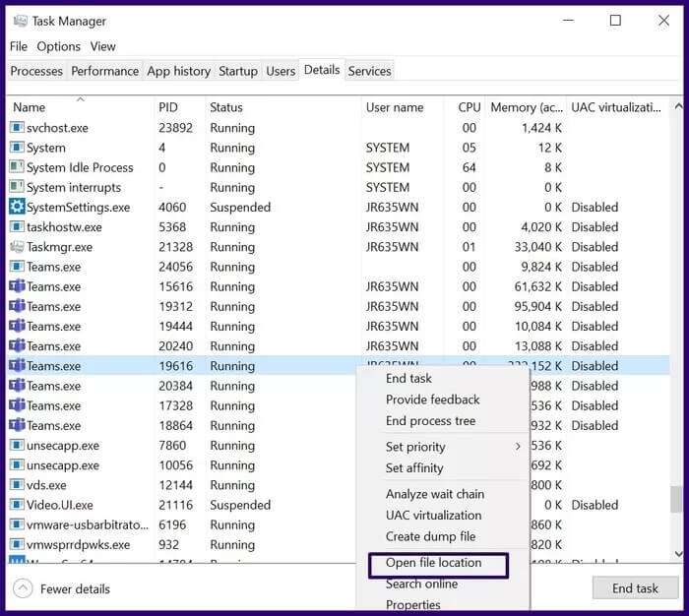The height and width of the screenshot is (616, 689).
Task: Click the Teams icon for PID 20384
Action: (x=17, y=385)
